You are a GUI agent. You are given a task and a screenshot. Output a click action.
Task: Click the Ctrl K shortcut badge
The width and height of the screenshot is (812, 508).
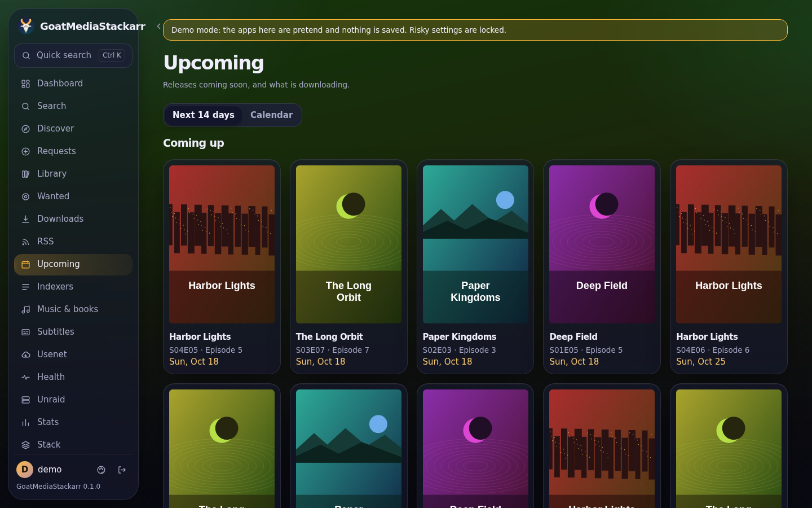pyautogui.click(x=112, y=55)
